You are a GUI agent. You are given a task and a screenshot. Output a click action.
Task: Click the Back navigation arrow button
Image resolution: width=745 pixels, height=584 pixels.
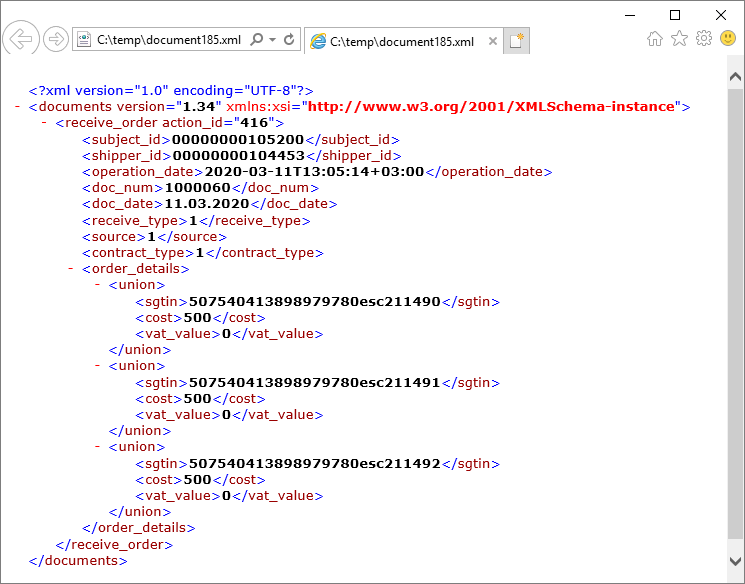pos(20,40)
